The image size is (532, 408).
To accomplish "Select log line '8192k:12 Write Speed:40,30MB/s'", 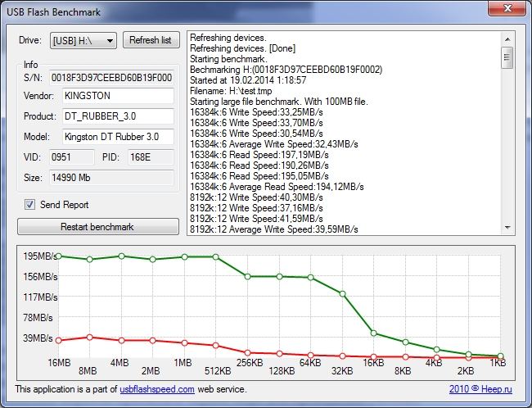I will 256,197.
